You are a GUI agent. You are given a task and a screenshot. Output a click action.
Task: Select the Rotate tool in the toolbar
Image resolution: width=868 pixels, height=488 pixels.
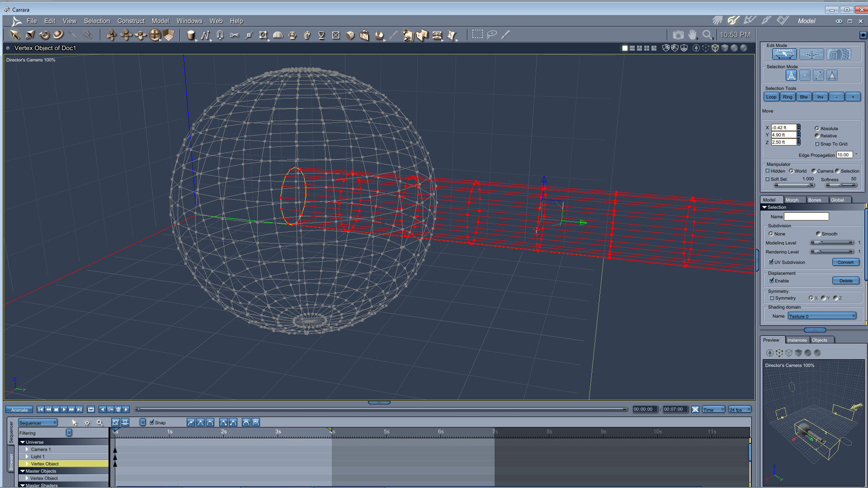point(44,35)
